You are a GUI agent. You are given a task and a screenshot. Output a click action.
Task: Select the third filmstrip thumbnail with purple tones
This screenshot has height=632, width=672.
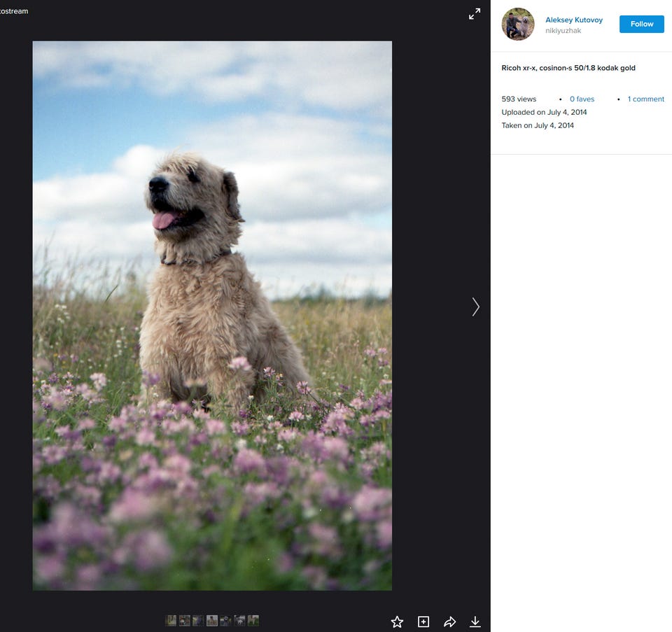point(198,620)
